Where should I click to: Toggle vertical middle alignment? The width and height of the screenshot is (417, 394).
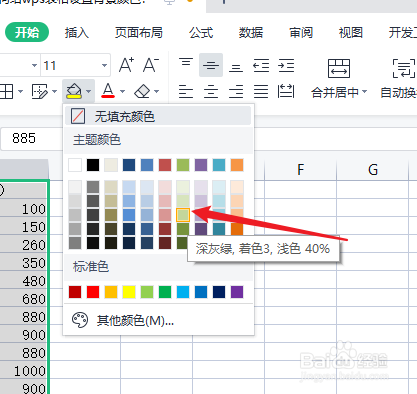[211, 65]
